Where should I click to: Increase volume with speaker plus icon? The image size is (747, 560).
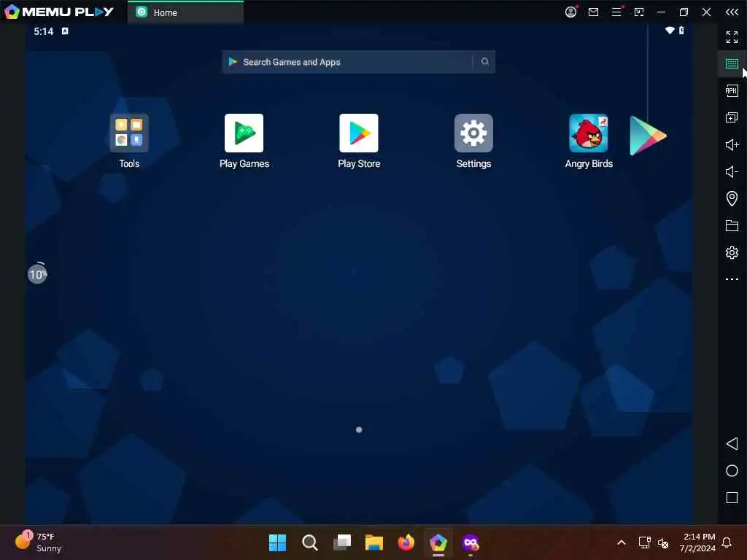pos(732,144)
